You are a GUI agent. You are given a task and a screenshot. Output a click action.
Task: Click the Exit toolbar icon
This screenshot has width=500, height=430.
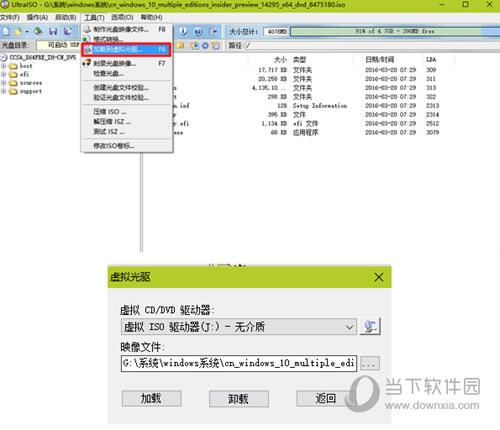[x=213, y=31]
